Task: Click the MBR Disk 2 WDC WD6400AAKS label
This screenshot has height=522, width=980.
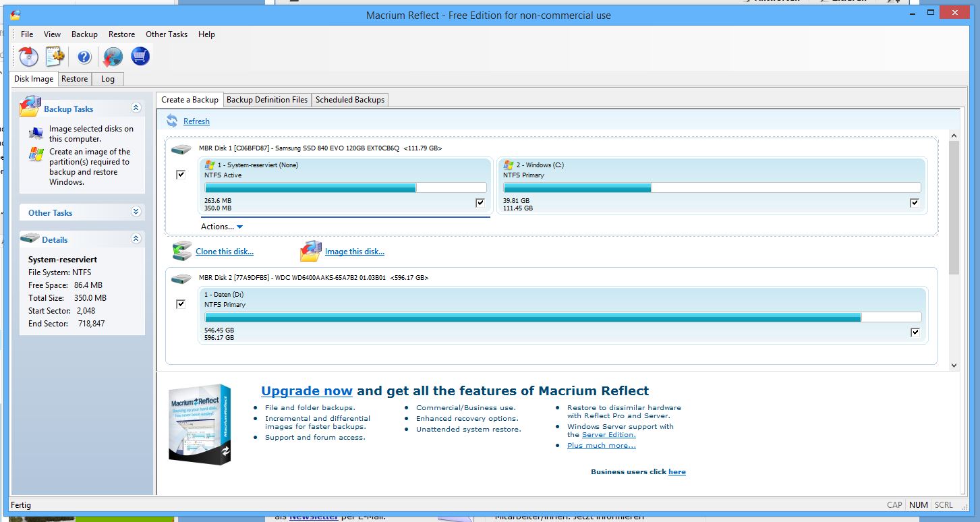Action: (314, 278)
